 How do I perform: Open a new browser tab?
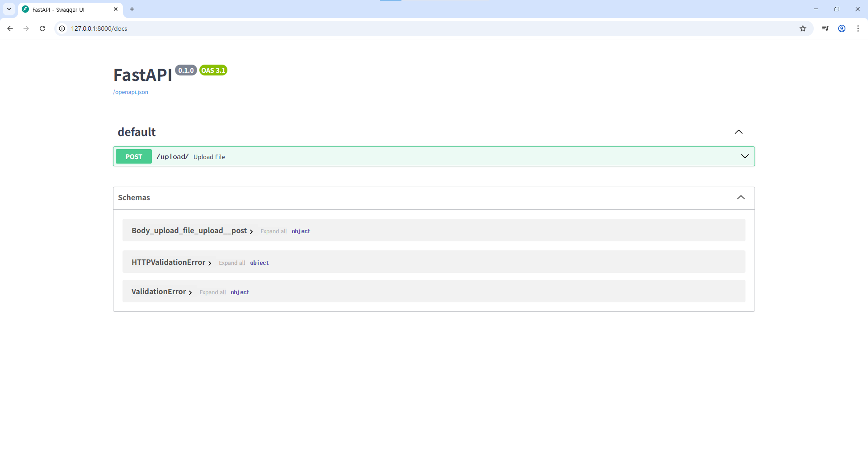tap(132, 9)
